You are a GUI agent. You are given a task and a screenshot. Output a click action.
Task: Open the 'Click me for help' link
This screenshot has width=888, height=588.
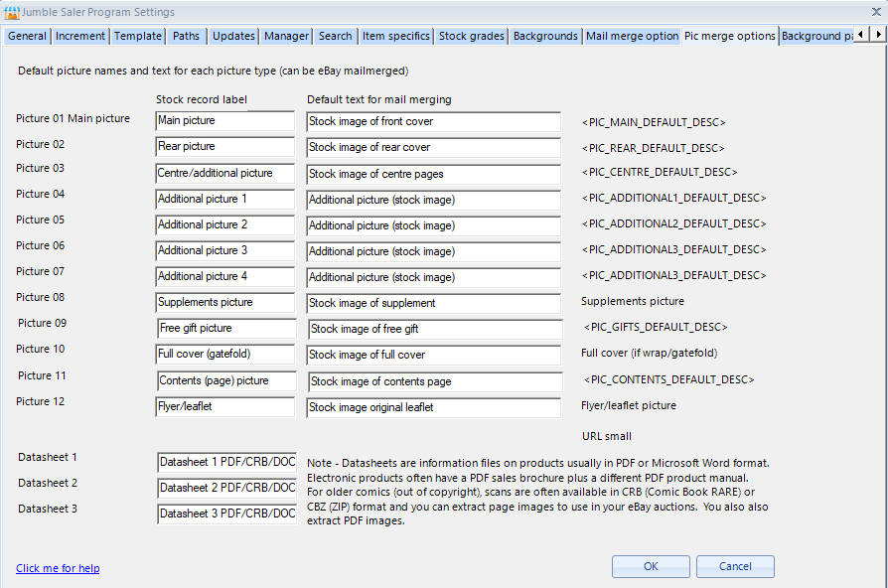(x=58, y=568)
